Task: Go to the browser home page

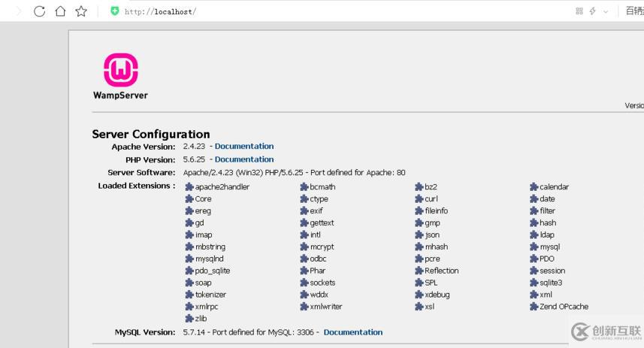Action: [x=60, y=11]
